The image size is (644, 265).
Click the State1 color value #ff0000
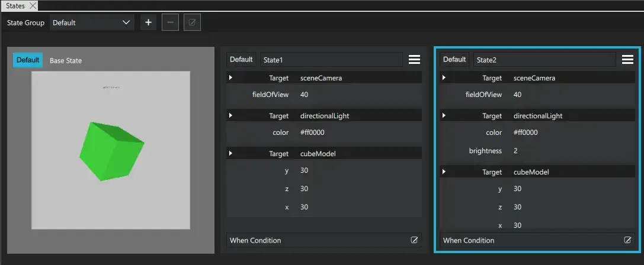pyautogui.click(x=312, y=132)
